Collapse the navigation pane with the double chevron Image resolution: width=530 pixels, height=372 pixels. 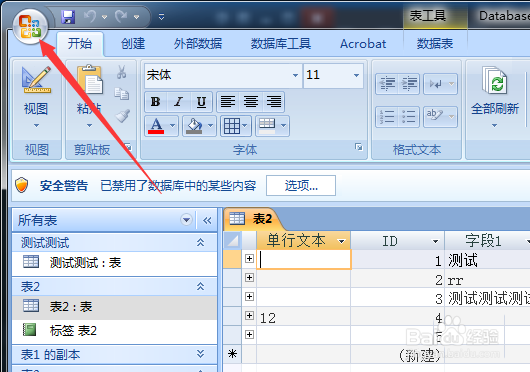click(x=207, y=221)
